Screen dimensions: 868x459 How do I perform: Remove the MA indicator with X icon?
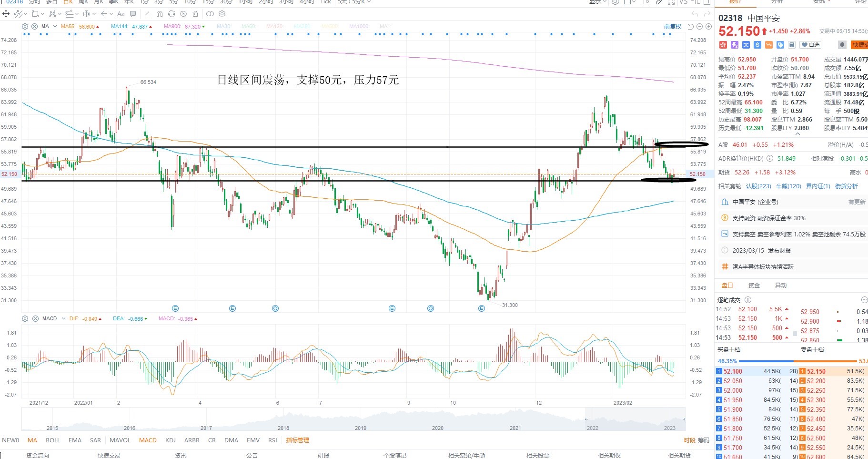tap(35, 27)
